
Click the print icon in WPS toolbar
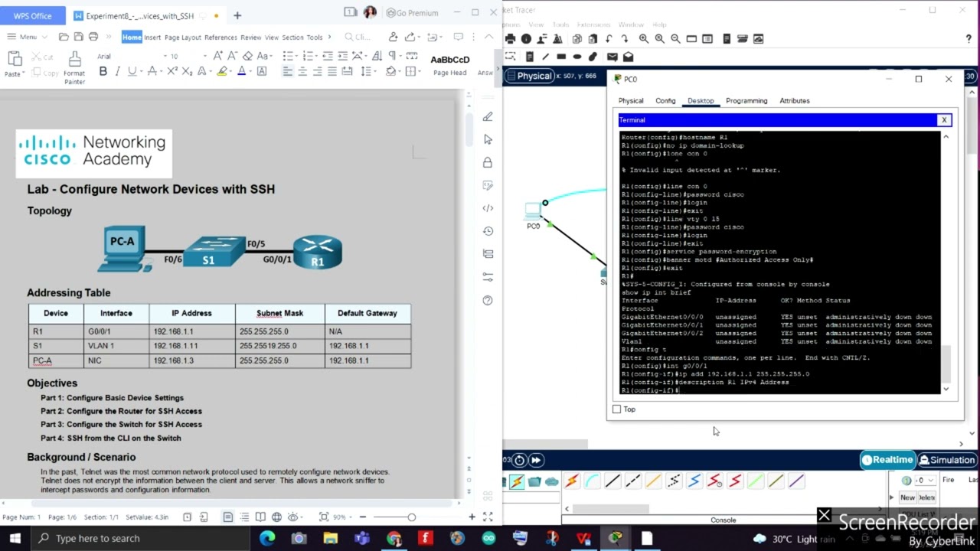[93, 37]
